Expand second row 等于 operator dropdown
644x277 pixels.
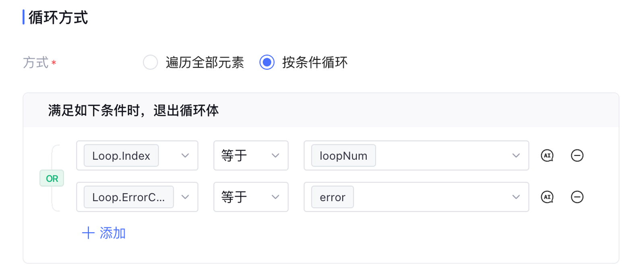tap(275, 197)
